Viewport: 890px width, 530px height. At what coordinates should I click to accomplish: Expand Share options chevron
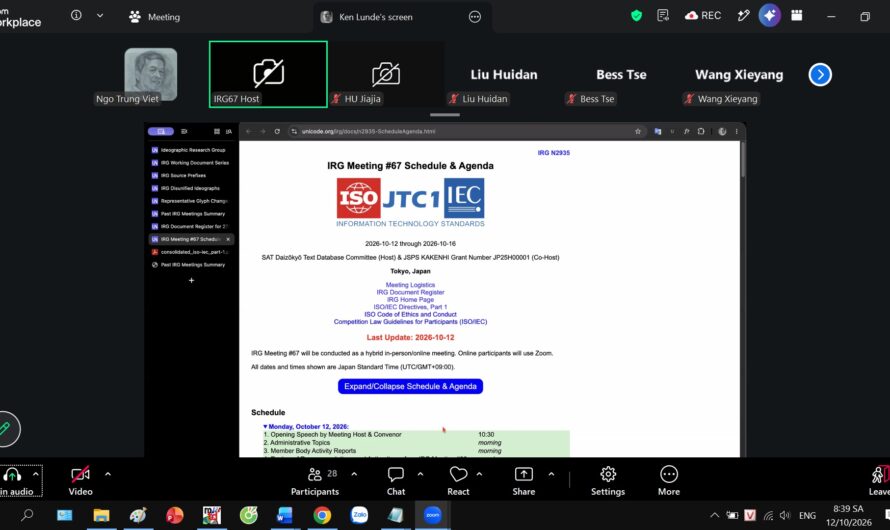(551, 474)
